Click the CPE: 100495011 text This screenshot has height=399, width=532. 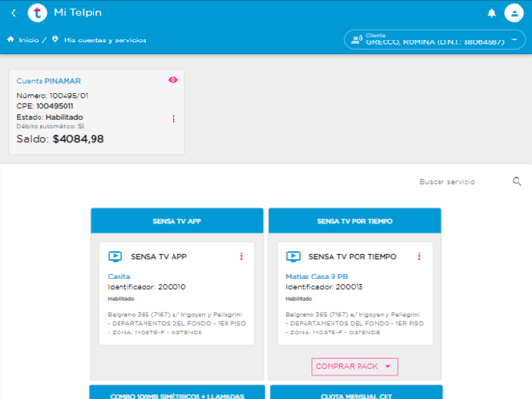coord(45,106)
